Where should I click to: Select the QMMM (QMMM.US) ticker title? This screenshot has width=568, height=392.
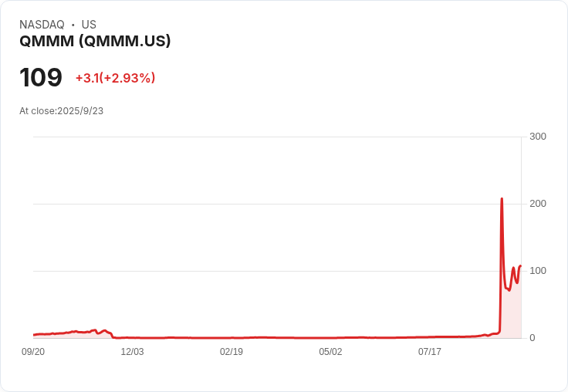95,41
